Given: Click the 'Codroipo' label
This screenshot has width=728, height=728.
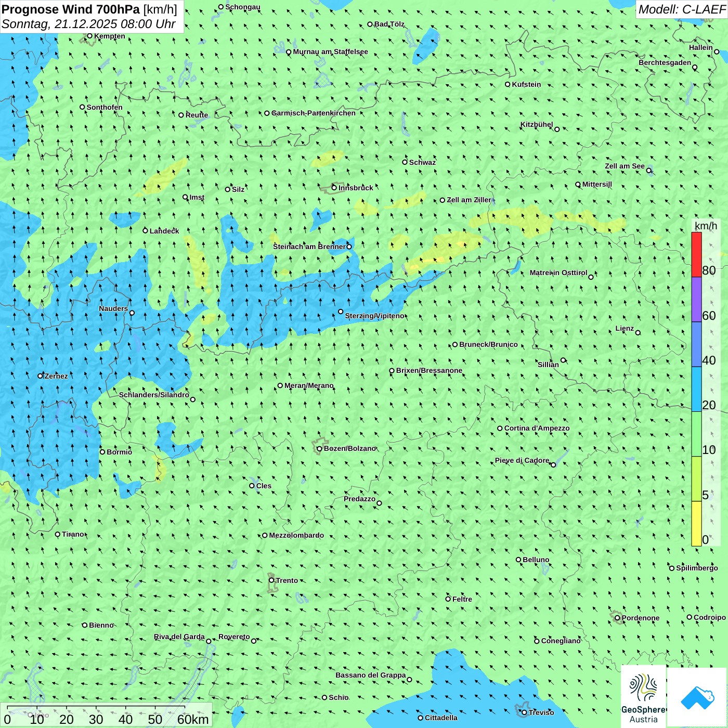Looking at the screenshot, I should pyautogui.click(x=710, y=617).
